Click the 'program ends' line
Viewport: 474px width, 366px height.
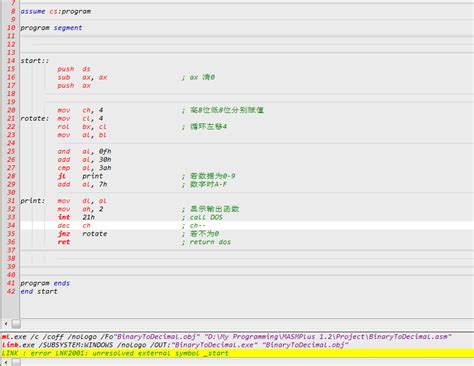pyautogui.click(x=45, y=283)
